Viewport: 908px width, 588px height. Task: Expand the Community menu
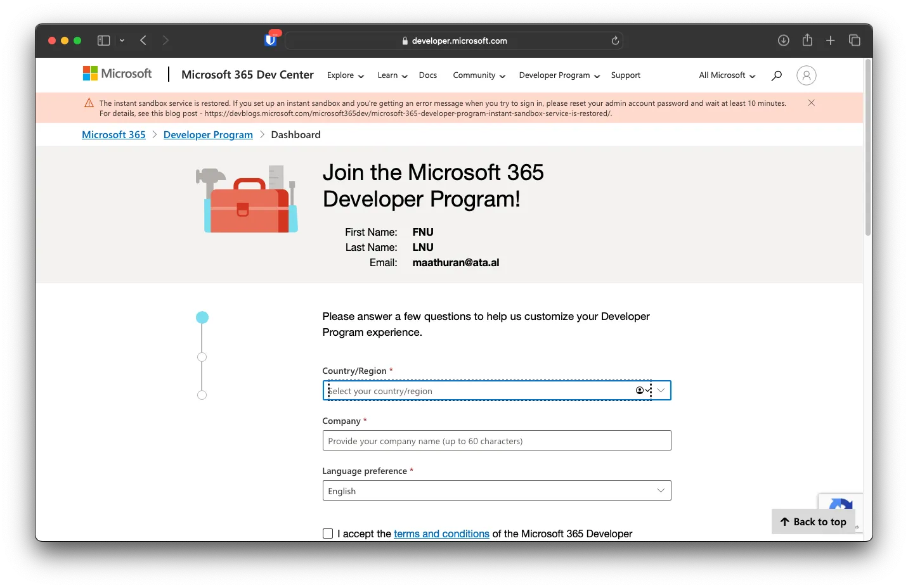(x=479, y=75)
